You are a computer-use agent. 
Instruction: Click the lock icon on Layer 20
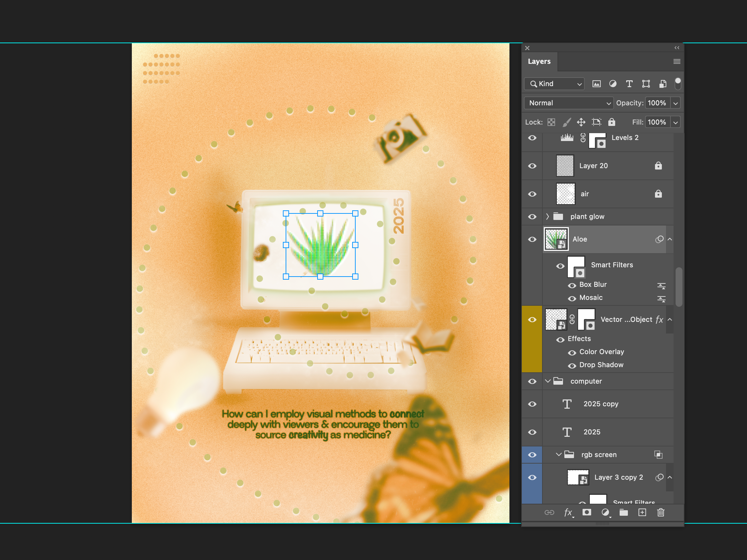tap(658, 166)
